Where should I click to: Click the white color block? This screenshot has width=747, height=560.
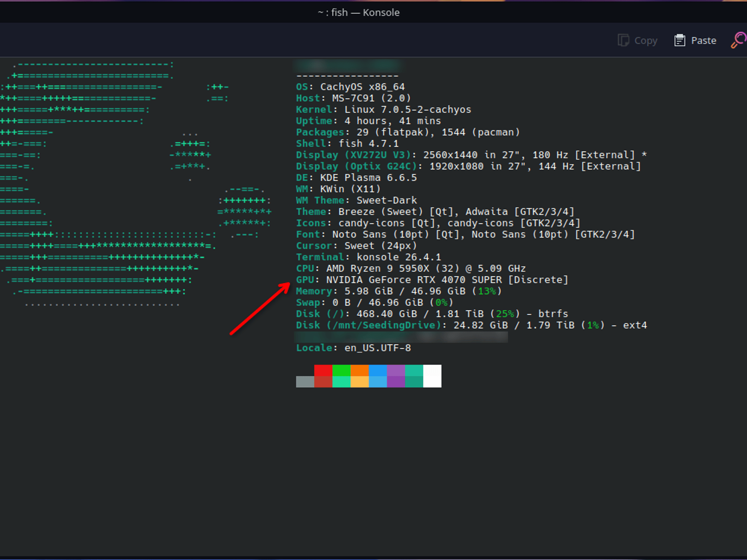click(x=432, y=376)
